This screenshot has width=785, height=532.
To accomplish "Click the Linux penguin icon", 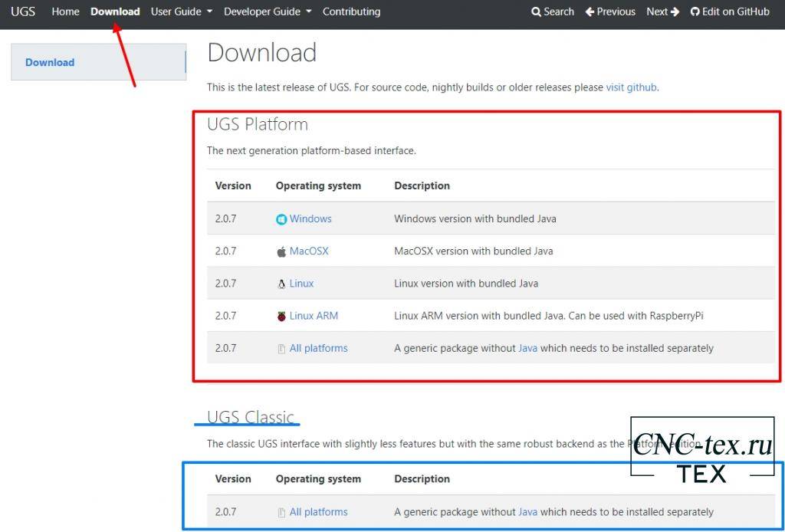I will coord(281,284).
